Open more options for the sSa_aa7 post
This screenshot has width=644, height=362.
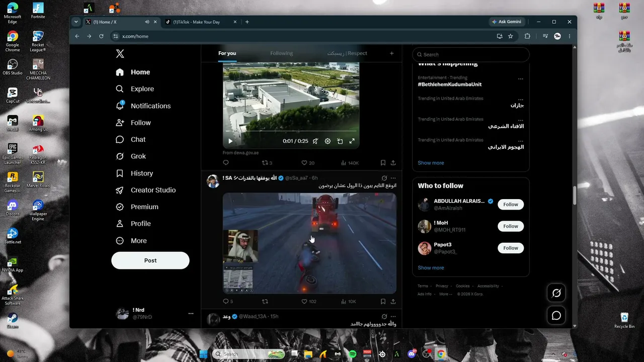click(x=393, y=178)
